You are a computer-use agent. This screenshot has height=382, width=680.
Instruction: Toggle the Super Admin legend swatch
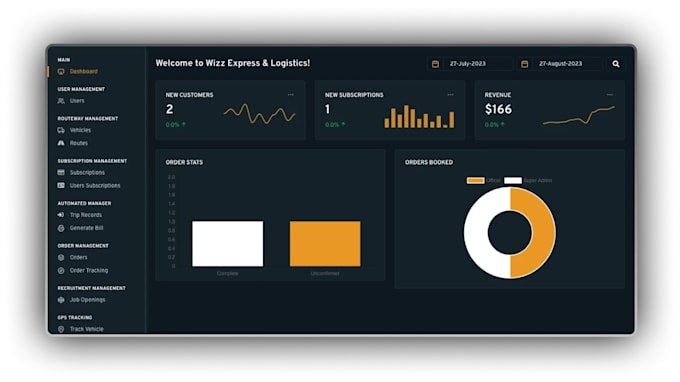[x=513, y=180]
